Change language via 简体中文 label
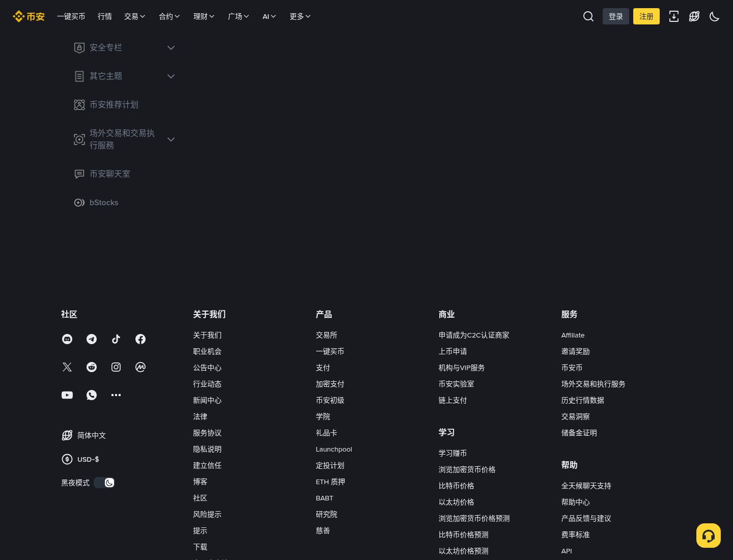Image resolution: width=733 pixels, height=560 pixels. 92,435
